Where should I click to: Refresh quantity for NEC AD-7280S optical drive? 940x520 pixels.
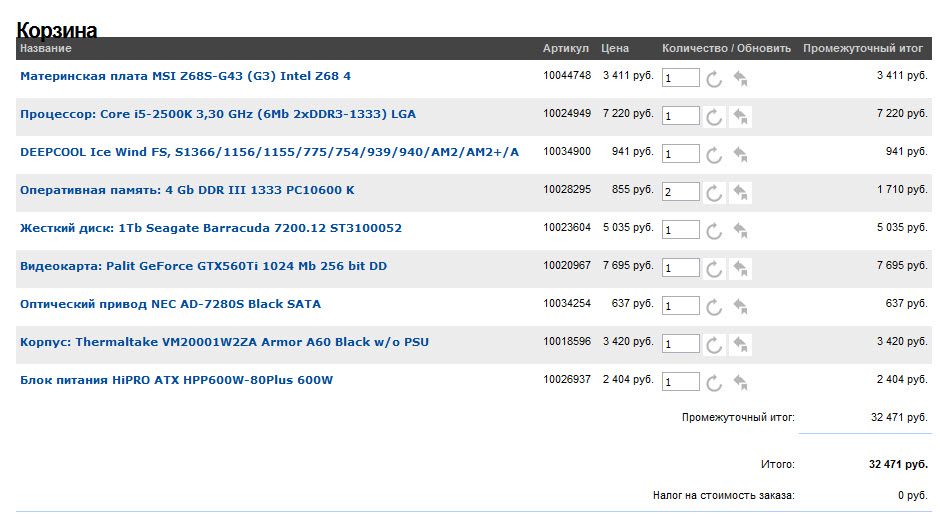713,306
